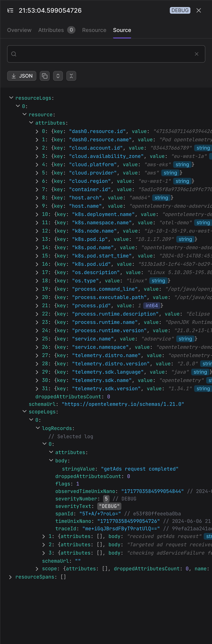Click the DEBUG severity badge
This screenshot has width=212, height=644.
pos(180,10)
